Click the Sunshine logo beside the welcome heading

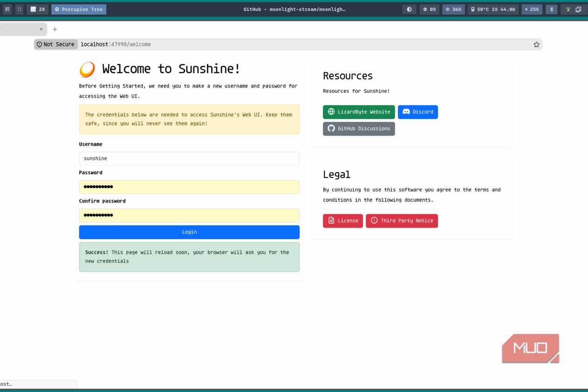[87, 69]
